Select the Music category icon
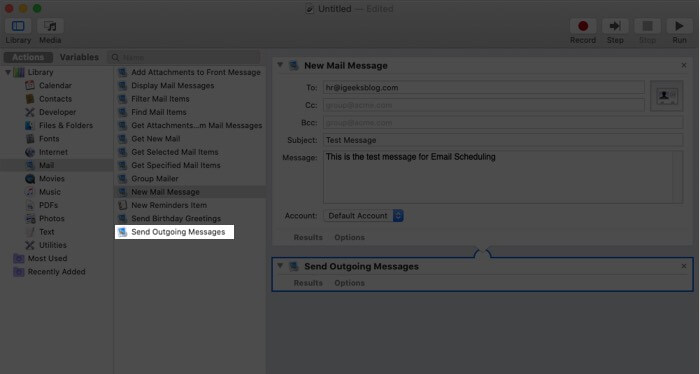 click(30, 192)
